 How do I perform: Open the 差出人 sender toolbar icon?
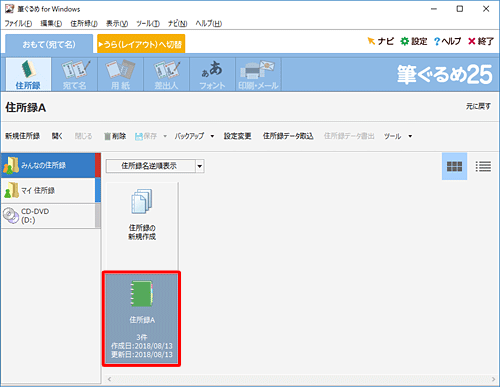[166, 74]
